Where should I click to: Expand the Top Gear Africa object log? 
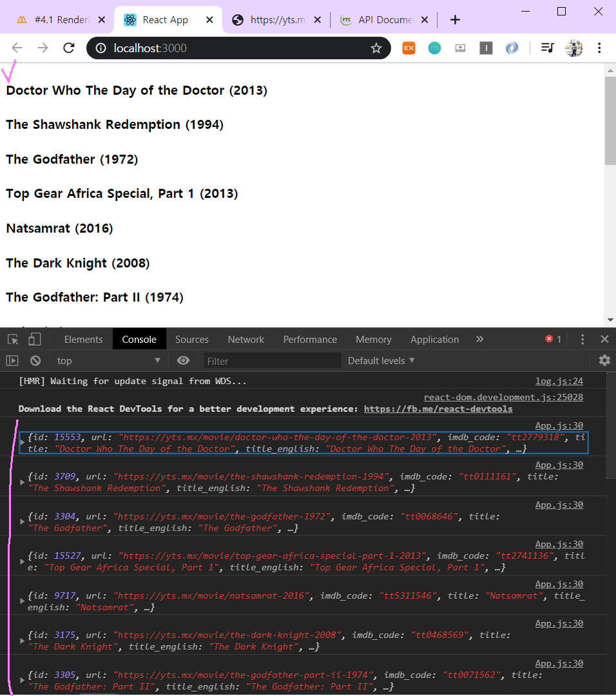tap(22, 561)
